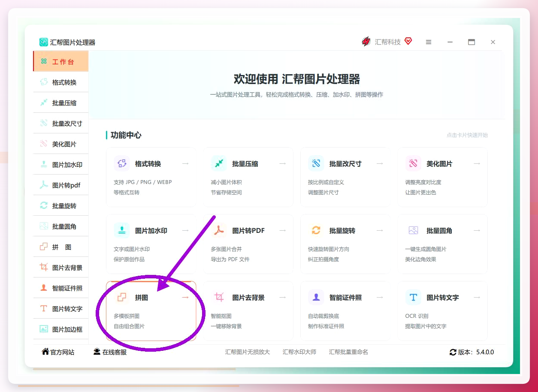The height and width of the screenshot is (392, 538).
Task: Click the arrow on 格式转换 card
Action: coord(185,163)
